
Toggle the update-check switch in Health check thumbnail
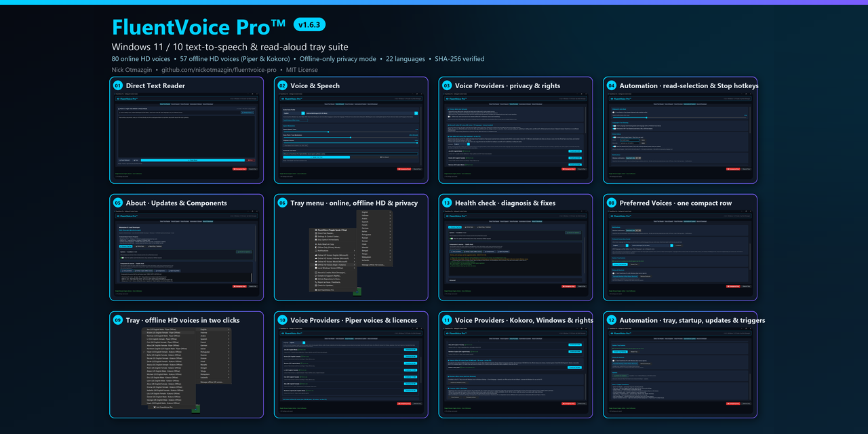pyautogui.click(x=451, y=239)
